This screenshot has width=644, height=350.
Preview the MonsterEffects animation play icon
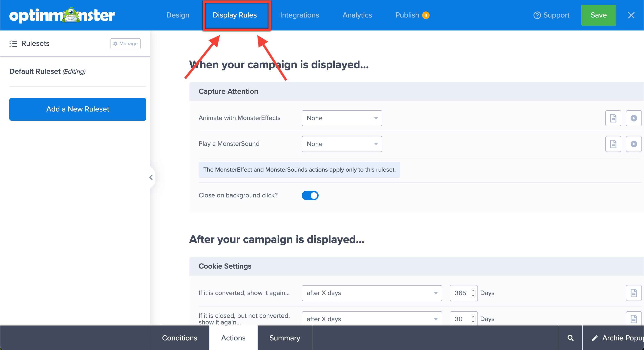pyautogui.click(x=633, y=118)
